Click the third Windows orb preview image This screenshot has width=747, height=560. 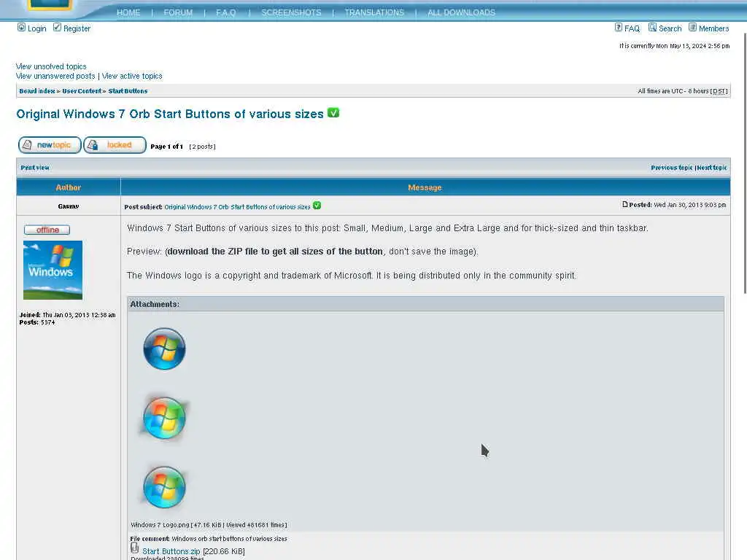coord(164,487)
